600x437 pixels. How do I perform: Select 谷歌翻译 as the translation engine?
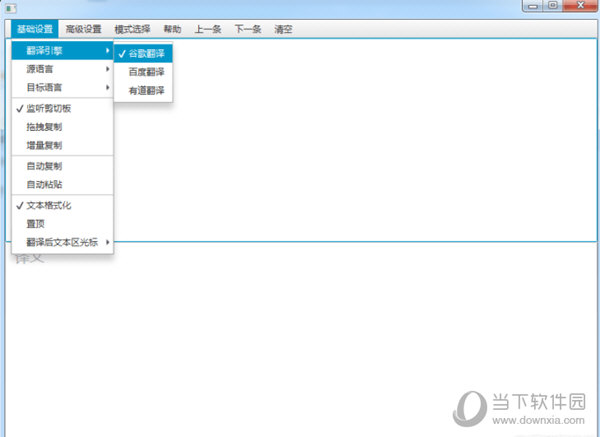(143, 54)
